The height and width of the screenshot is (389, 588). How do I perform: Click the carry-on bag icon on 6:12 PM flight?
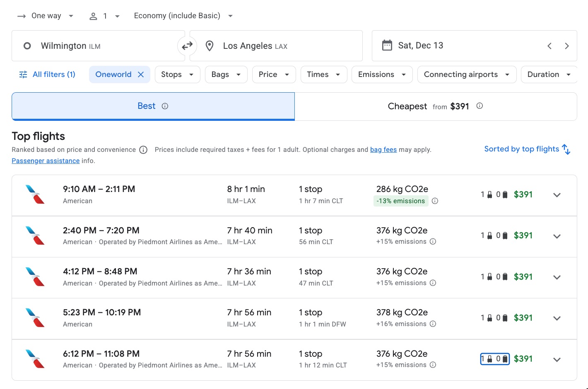[489, 359]
